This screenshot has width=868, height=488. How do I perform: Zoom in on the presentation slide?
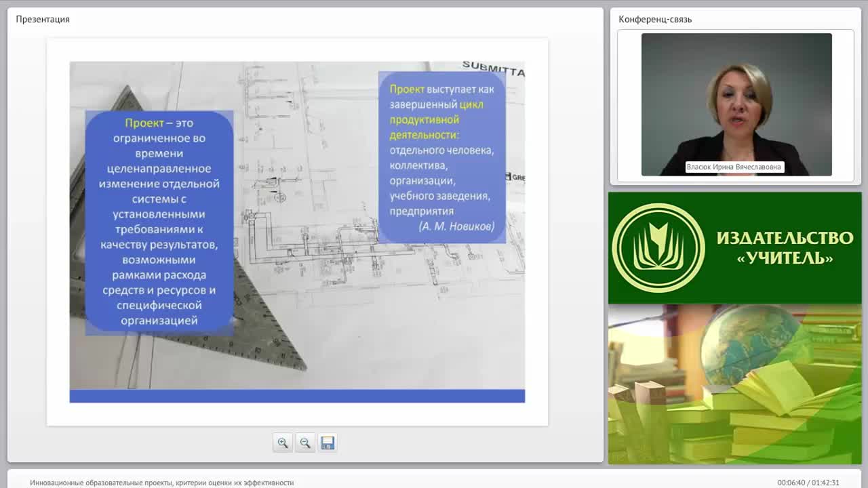click(283, 443)
